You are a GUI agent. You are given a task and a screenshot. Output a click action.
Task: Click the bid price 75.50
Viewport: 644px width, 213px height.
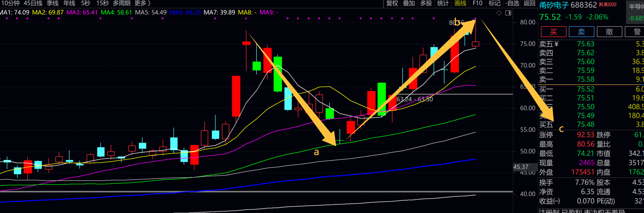click(x=586, y=107)
